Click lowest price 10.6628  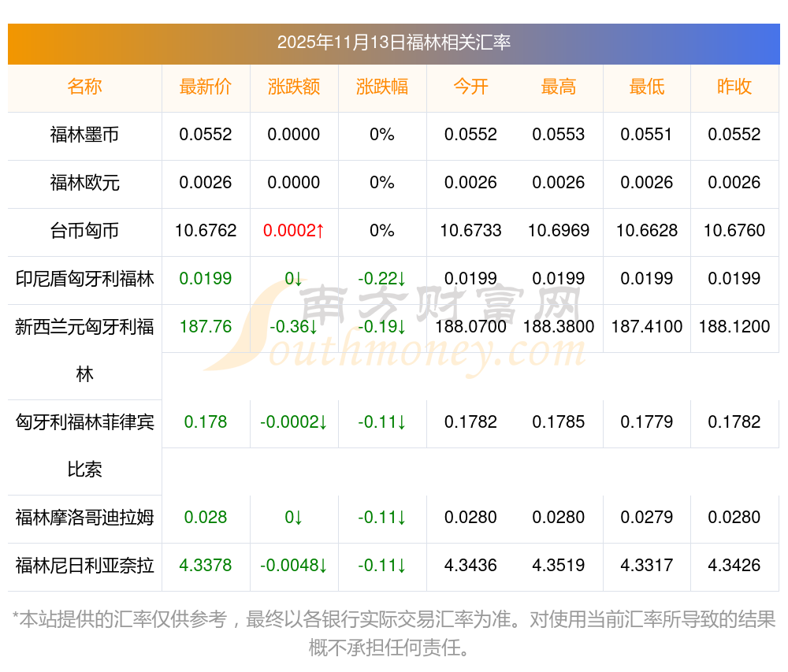tap(647, 231)
